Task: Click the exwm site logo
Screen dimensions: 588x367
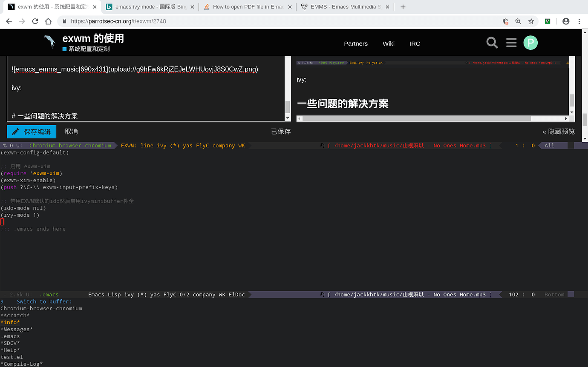Action: coord(49,42)
